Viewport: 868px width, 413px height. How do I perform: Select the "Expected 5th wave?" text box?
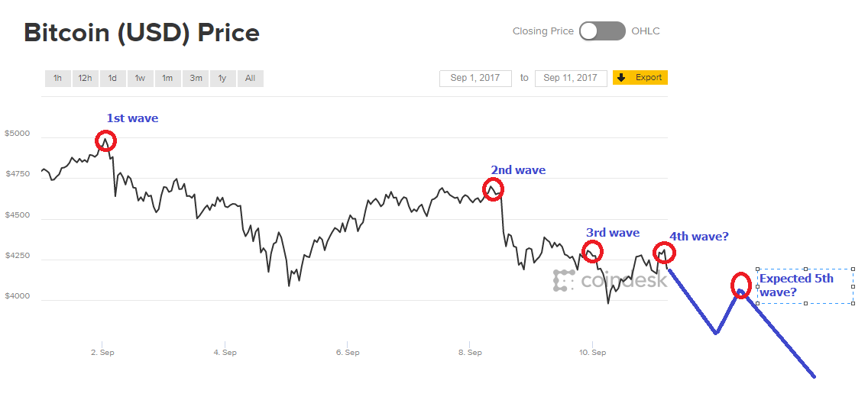coord(805,286)
